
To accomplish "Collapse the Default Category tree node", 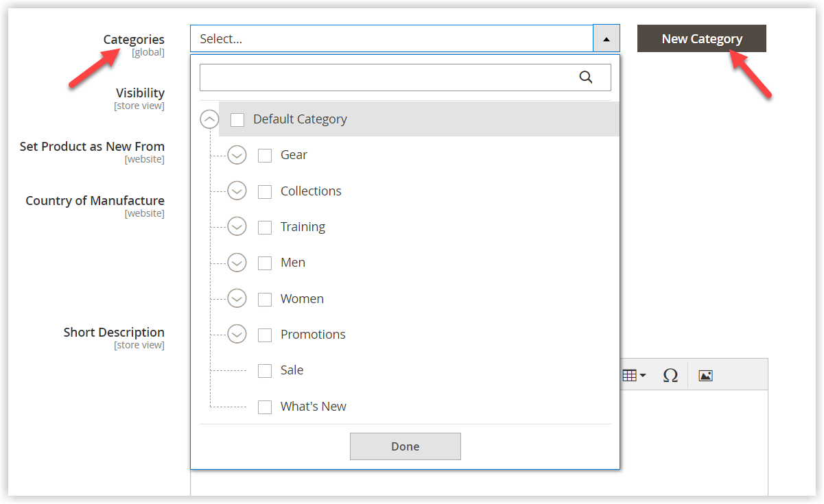I will click(209, 119).
